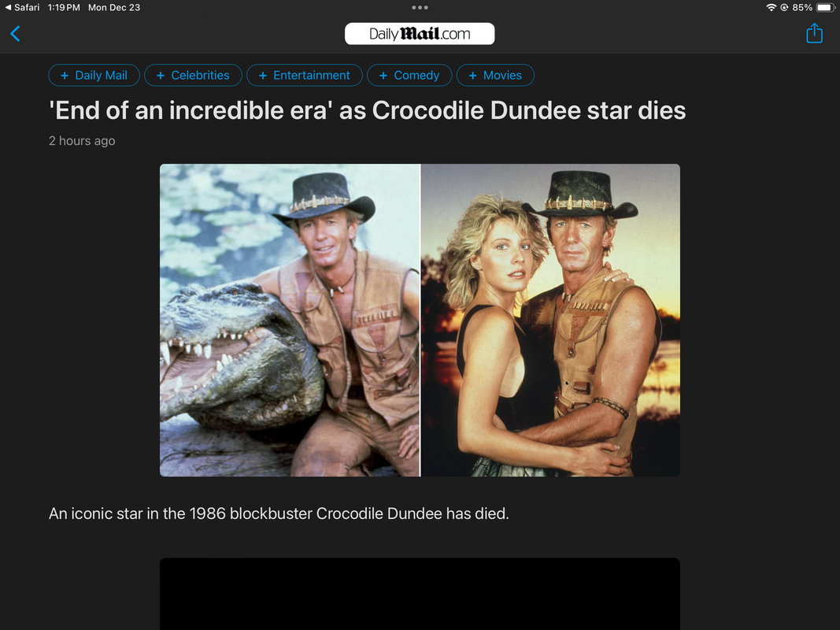Tap the Mon Dec 23 date

(114, 8)
